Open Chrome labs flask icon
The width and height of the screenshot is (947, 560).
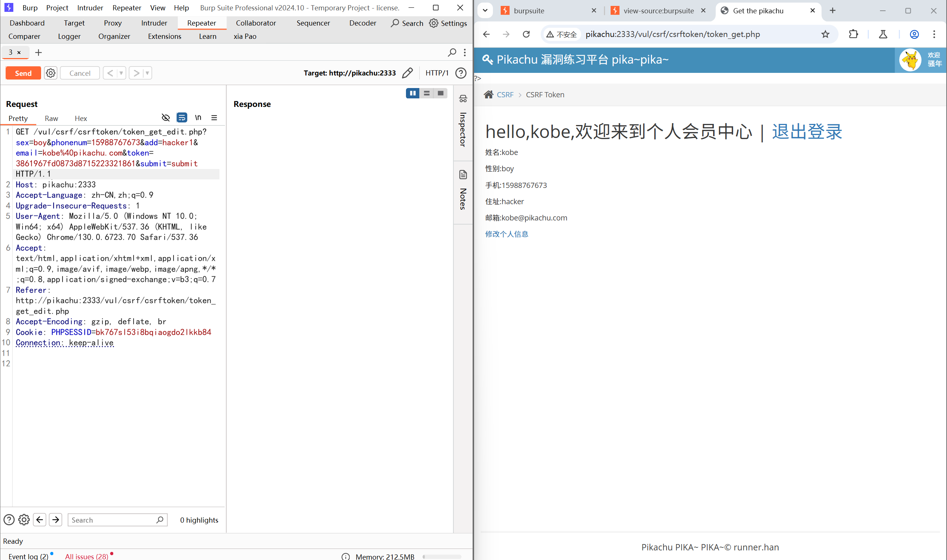pos(883,34)
